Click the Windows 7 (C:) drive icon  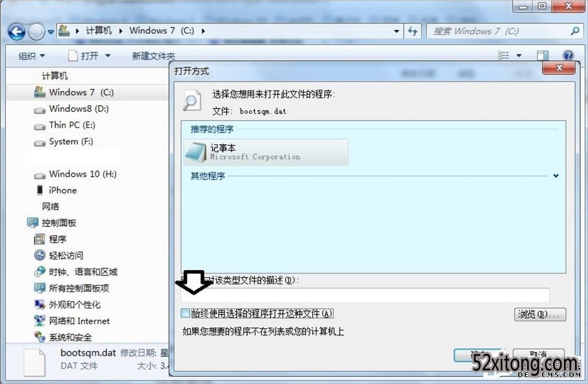click(39, 92)
